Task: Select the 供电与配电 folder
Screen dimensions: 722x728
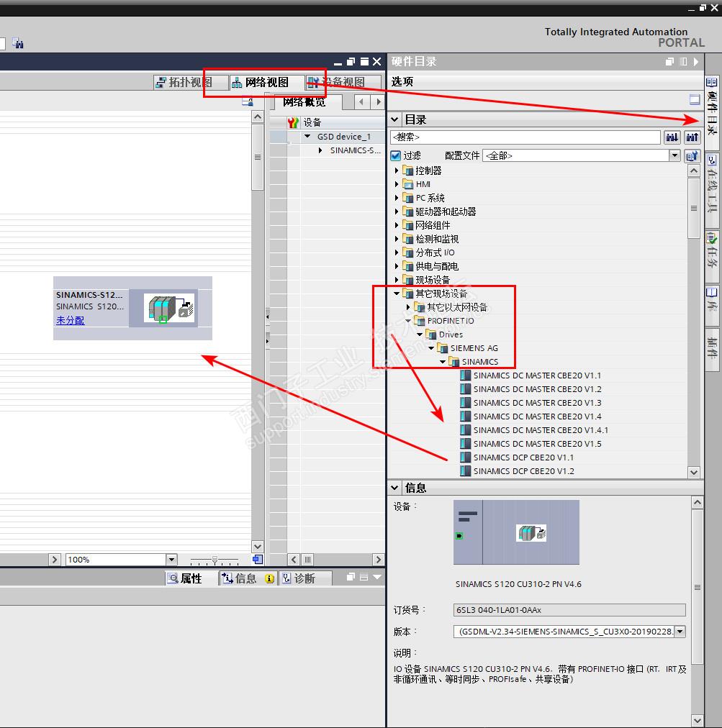Action: coord(436,266)
